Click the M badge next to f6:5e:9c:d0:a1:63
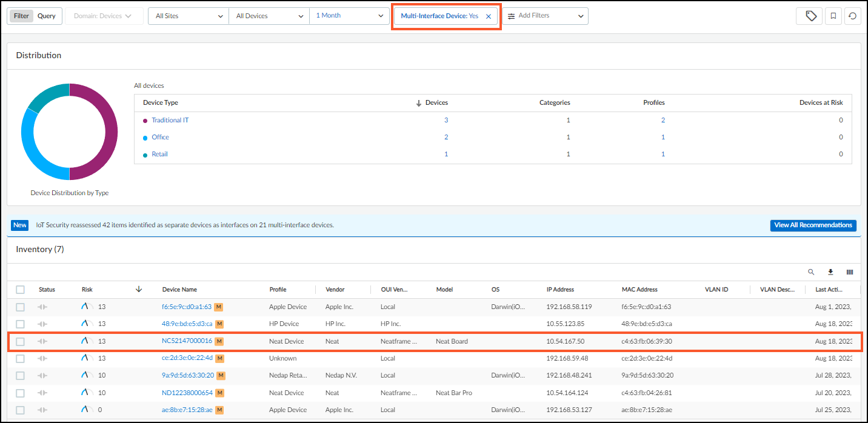Viewport: 868px width, 423px height. (x=218, y=307)
